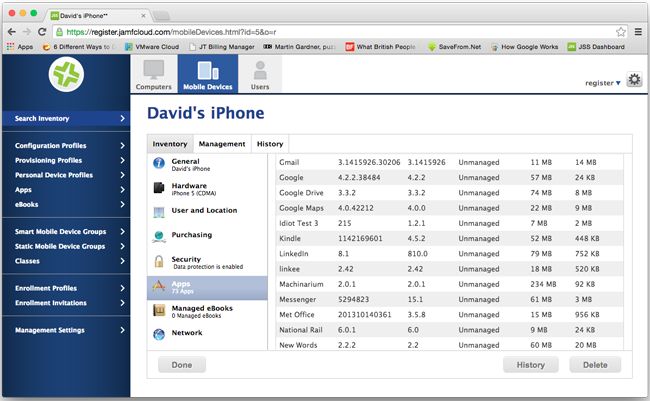Click the New Words app name
The image size is (650, 401).
298,345
